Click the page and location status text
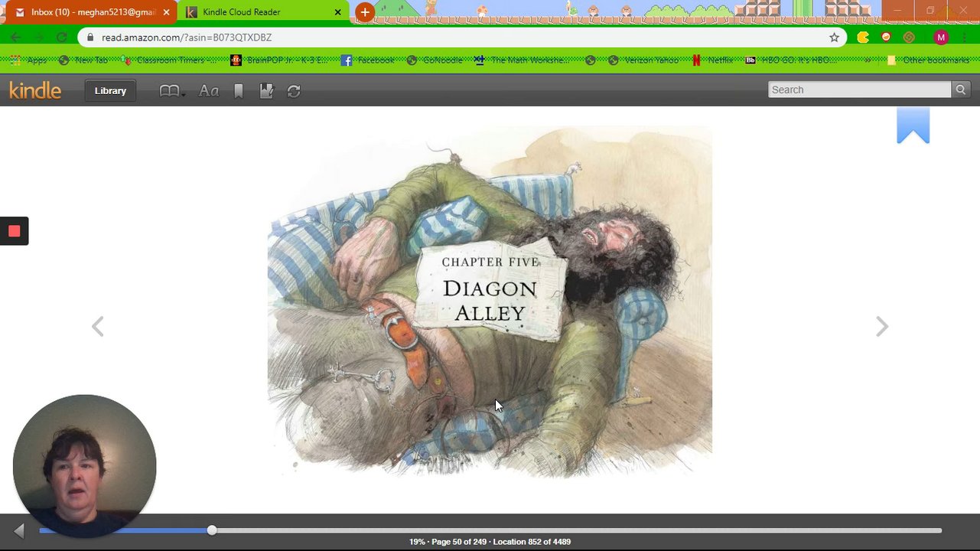 coord(490,542)
